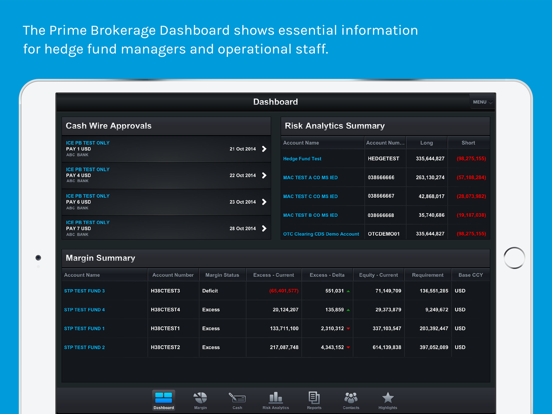The image size is (552, 414).
Task: Open MAC TEST C CO MS IED account
Action: pyautogui.click(x=310, y=196)
